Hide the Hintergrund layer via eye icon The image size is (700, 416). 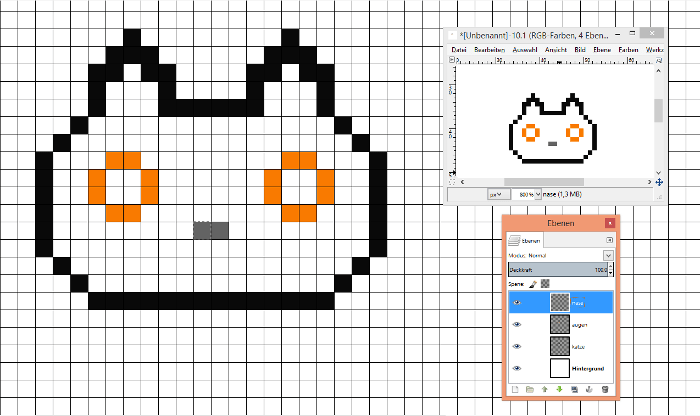517,368
